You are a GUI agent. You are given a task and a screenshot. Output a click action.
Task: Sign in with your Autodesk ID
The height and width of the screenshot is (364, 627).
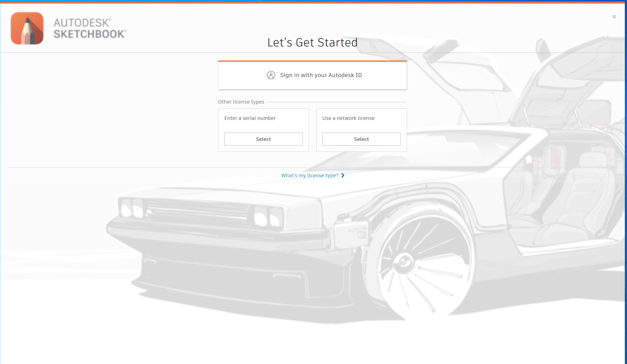point(313,75)
